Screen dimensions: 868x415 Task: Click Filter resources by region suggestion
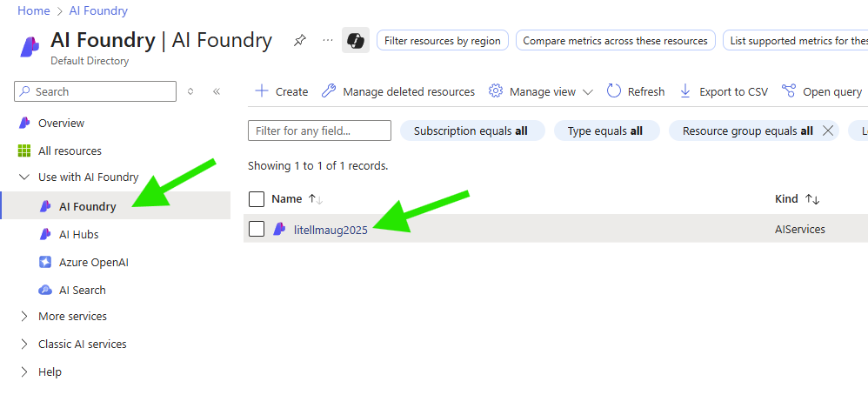click(x=443, y=40)
